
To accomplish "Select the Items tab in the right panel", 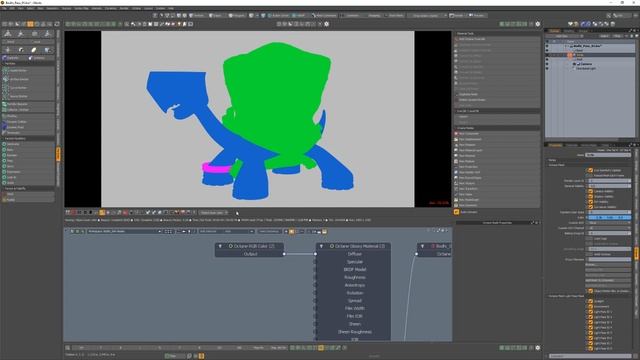I will click(554, 31).
